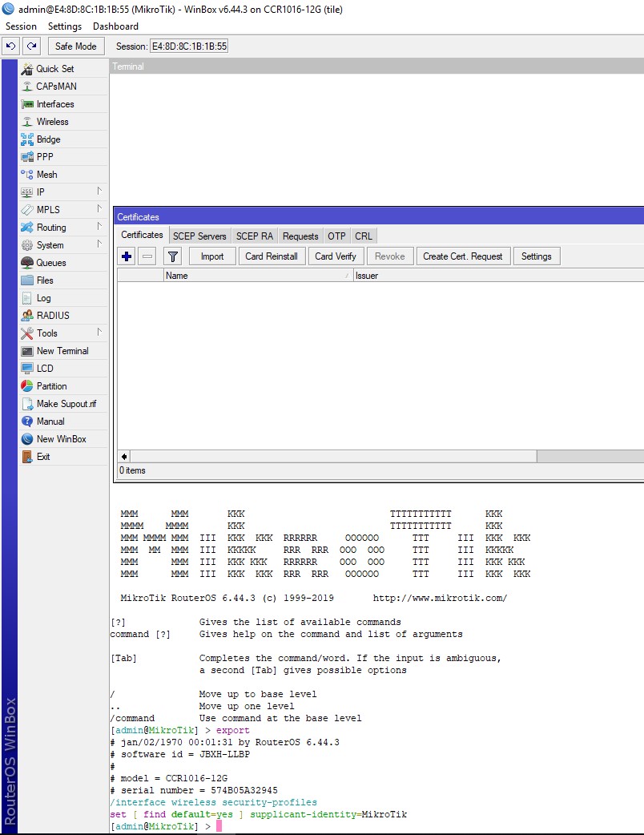This screenshot has width=644, height=835.
Task: Open Quick Set from sidebar
Action: tap(63, 69)
